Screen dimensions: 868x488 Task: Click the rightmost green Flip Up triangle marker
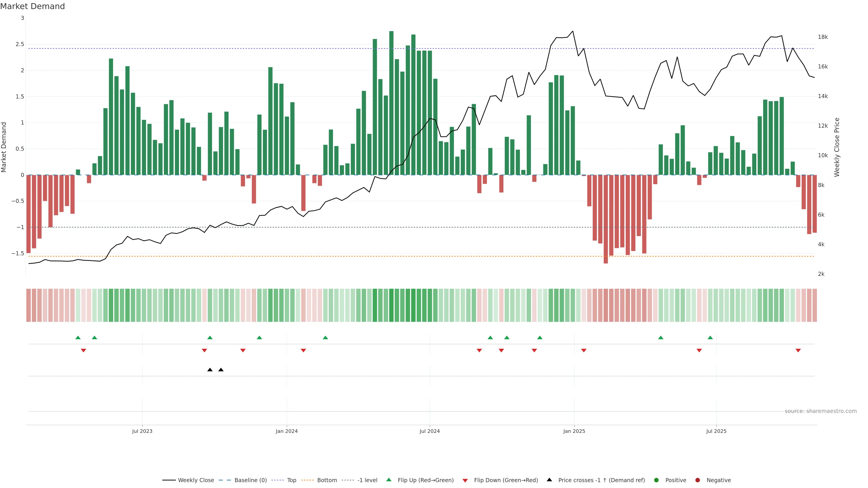pos(710,338)
